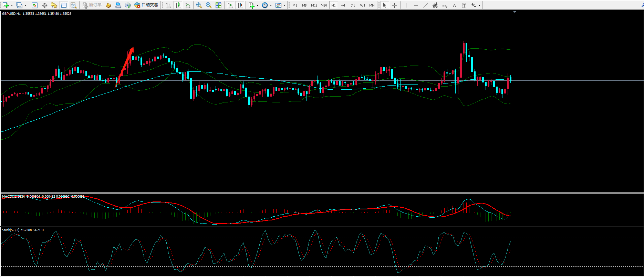Click the Zoom In magnifier icon
The image size is (644, 277).
[x=199, y=5]
